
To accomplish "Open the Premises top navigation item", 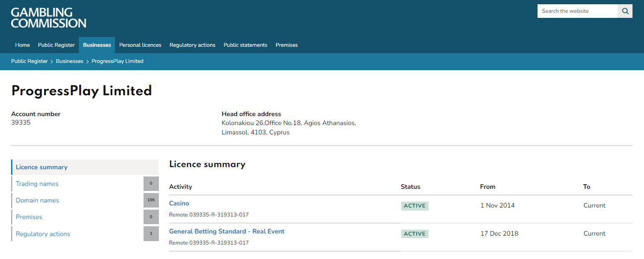I will [287, 45].
